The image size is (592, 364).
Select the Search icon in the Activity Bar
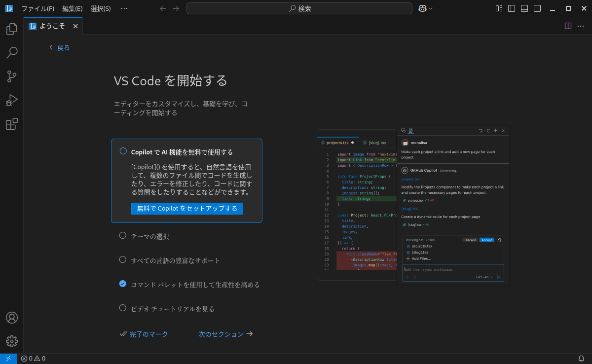tap(12, 53)
